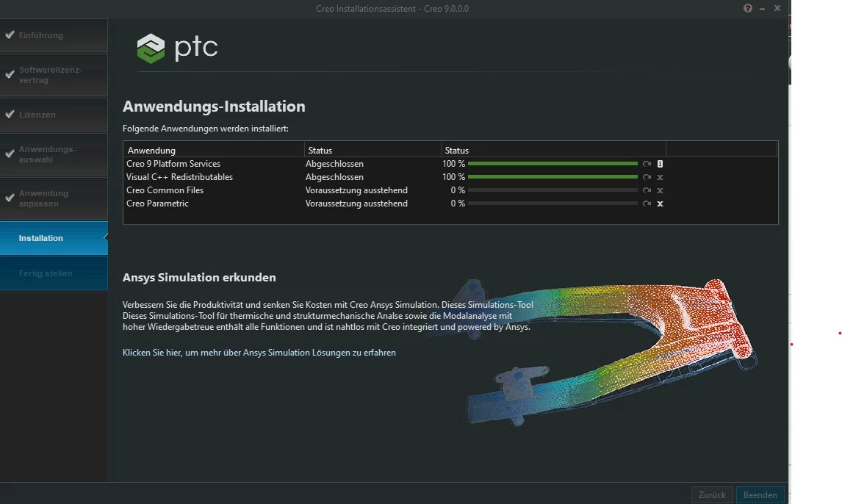Select the Fertig stellen step
Viewport: 842px width, 504px height.
54,274
